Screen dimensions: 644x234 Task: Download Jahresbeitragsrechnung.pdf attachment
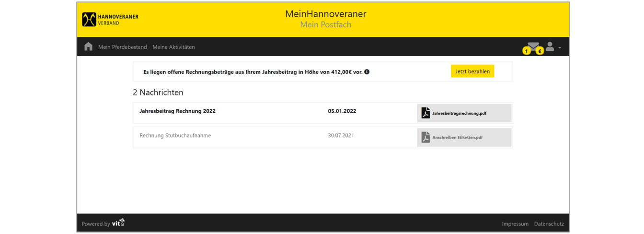pos(464,113)
